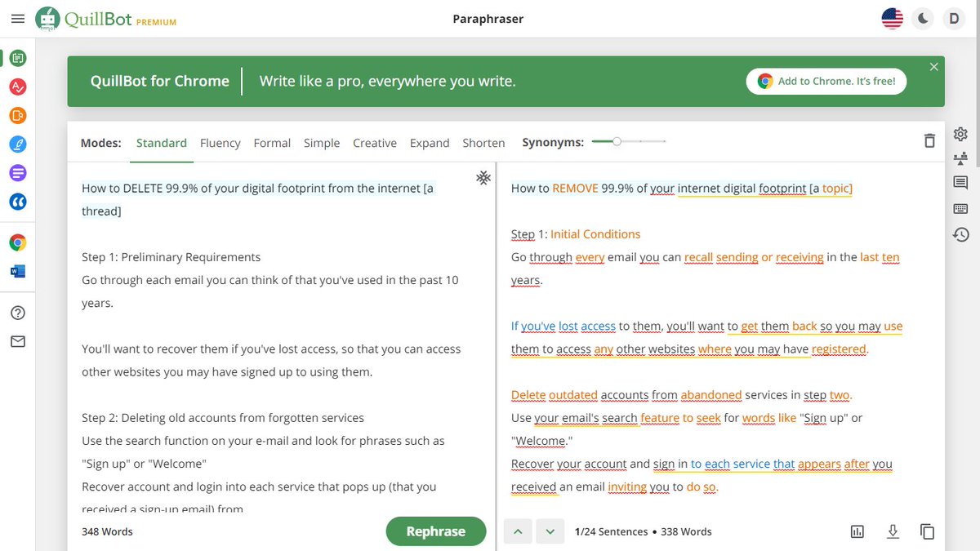Click the word 'inviting' in output
980x551 pixels.
click(x=627, y=487)
